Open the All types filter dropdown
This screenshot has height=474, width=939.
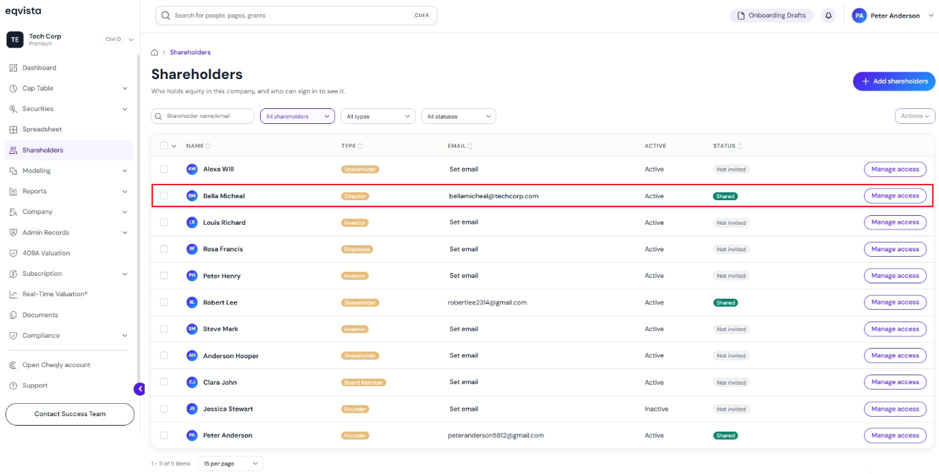click(378, 116)
